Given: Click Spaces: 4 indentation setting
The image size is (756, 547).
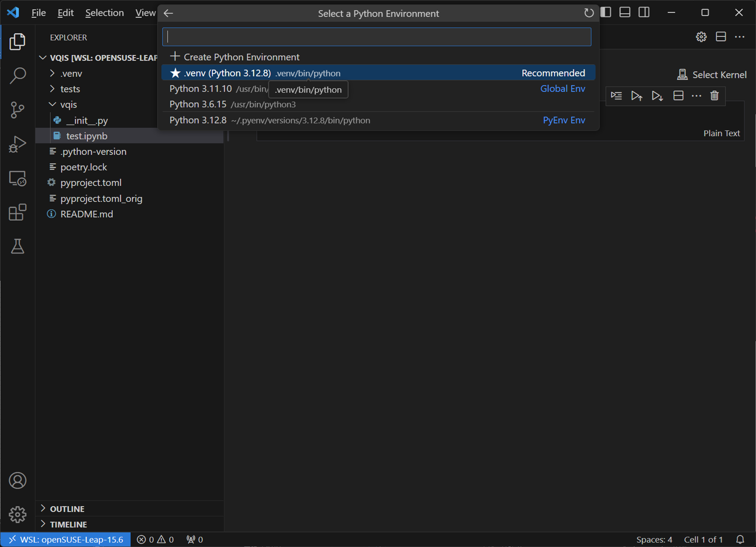Looking at the screenshot, I should coord(654,539).
